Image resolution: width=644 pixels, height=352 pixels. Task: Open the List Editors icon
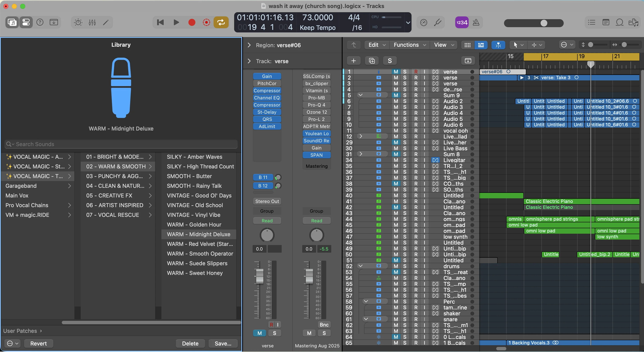pos(591,22)
